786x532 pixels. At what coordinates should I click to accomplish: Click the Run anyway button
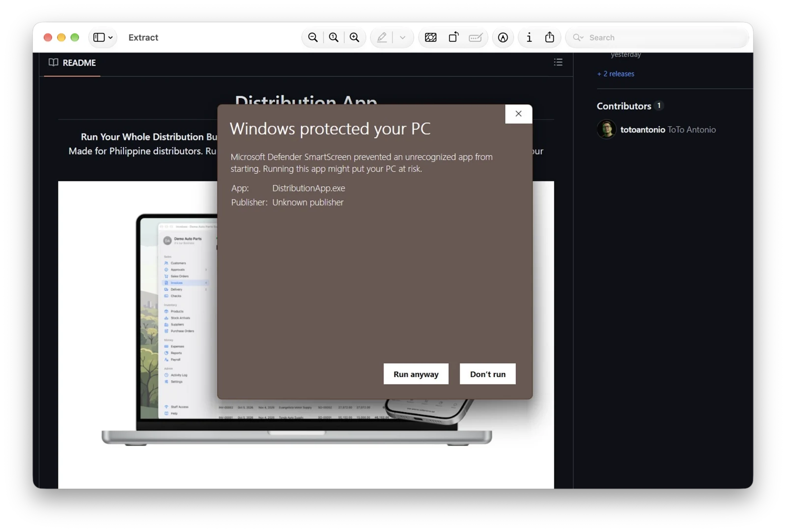[416, 374]
